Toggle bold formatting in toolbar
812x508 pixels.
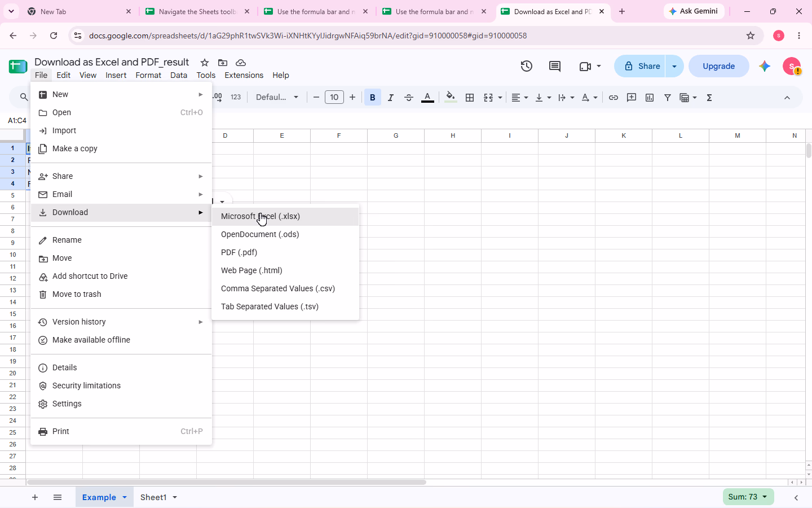point(372,98)
